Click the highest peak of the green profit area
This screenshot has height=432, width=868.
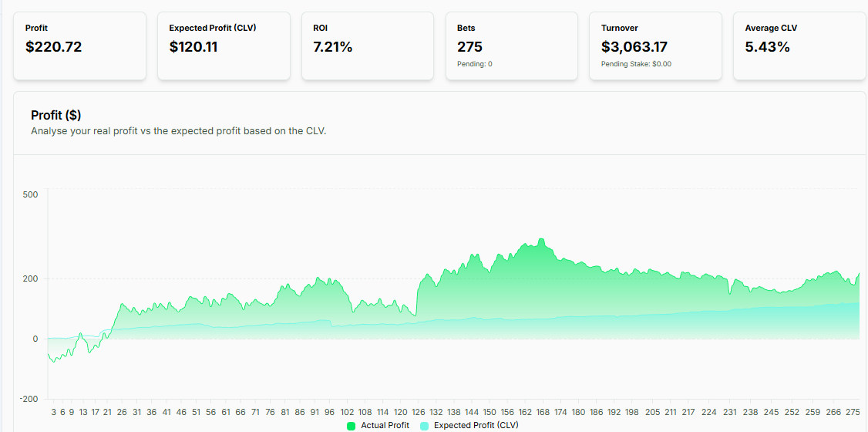pos(541,238)
